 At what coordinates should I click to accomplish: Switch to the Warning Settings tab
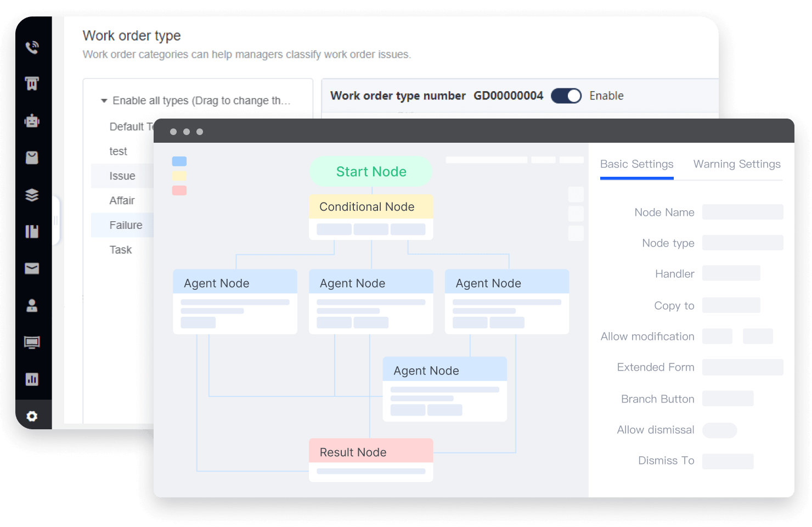[x=737, y=164]
